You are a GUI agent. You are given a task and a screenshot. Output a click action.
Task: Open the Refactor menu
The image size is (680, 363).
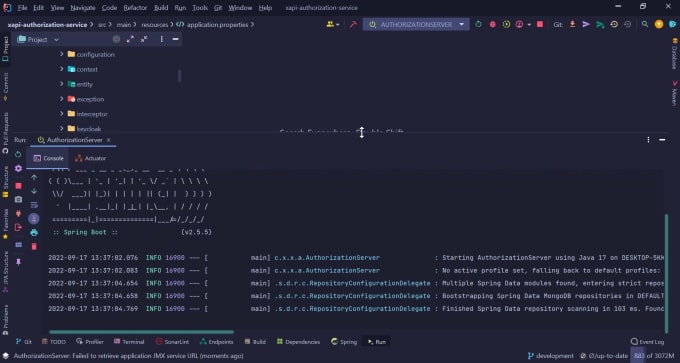coord(135,8)
